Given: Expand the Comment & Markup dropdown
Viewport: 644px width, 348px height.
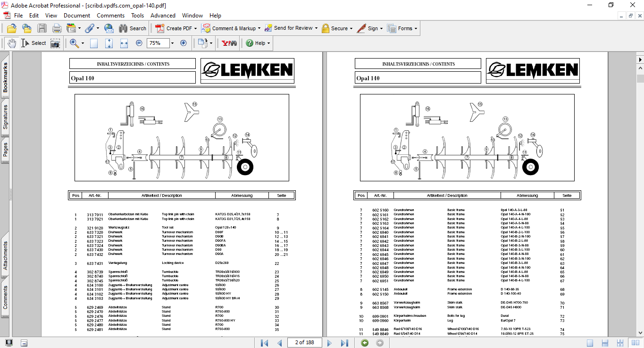Looking at the screenshot, I should pos(259,28).
